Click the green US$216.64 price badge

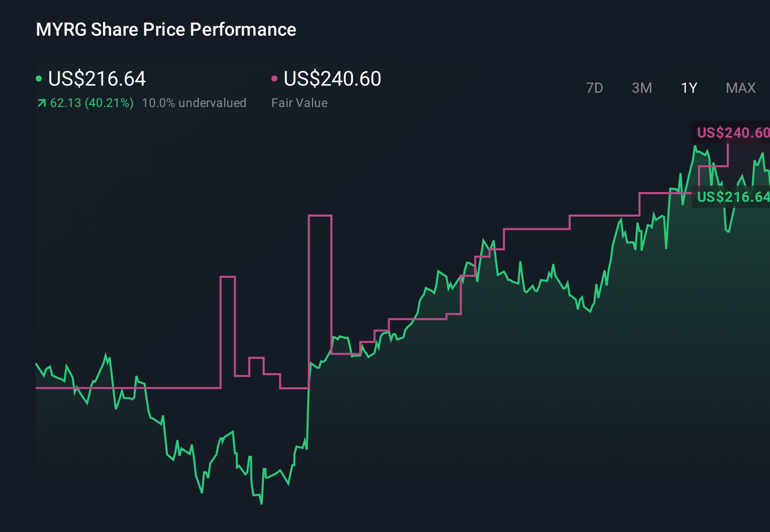(x=733, y=197)
